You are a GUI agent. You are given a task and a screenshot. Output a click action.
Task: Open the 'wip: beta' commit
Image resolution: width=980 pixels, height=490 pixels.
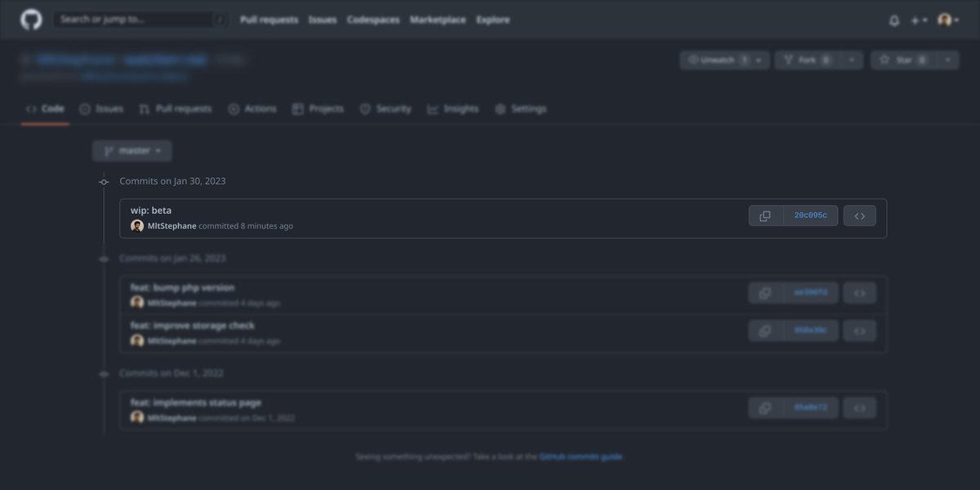[151, 211]
